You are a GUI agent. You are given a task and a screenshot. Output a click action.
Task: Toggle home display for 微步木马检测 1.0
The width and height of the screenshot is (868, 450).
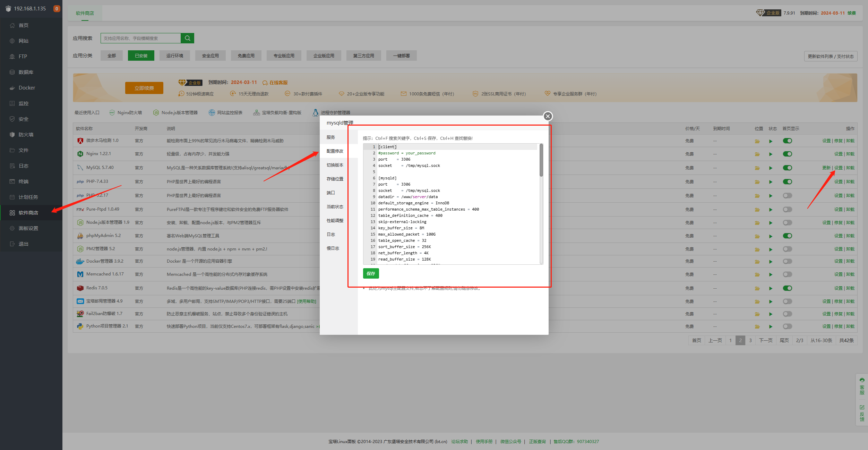pyautogui.click(x=788, y=141)
